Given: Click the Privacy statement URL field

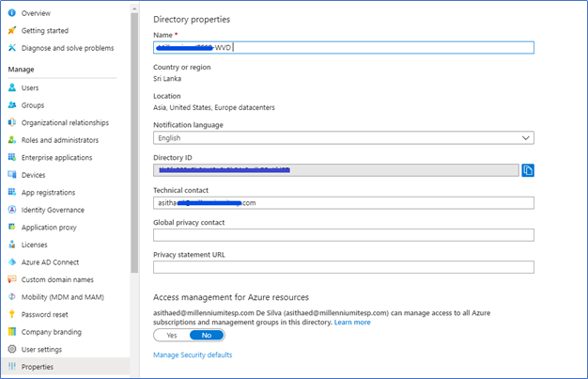Looking at the screenshot, I should [x=344, y=267].
